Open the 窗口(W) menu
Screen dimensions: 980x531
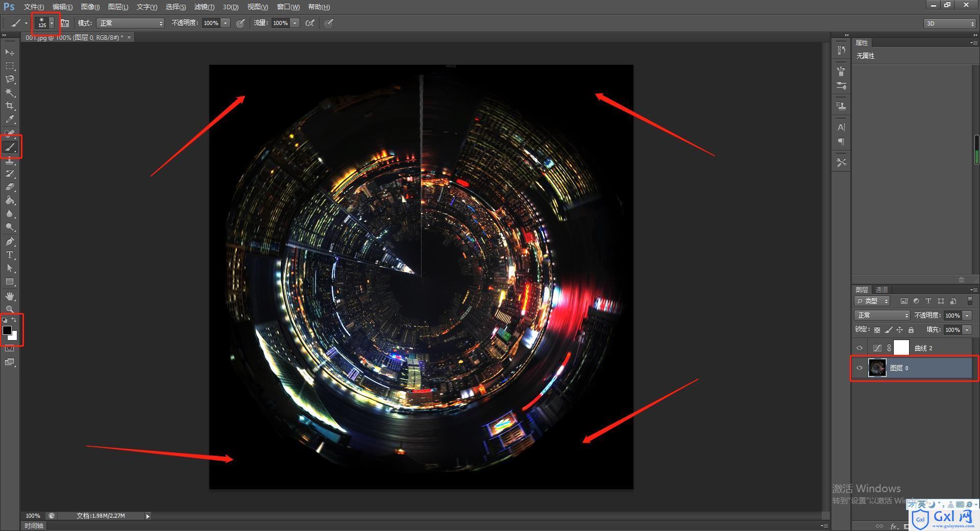288,7
